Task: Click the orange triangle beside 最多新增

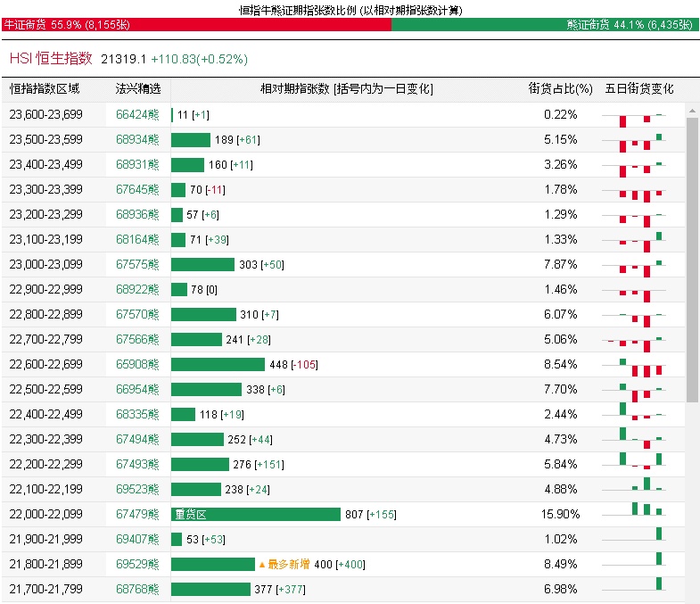Action: pyautogui.click(x=262, y=565)
